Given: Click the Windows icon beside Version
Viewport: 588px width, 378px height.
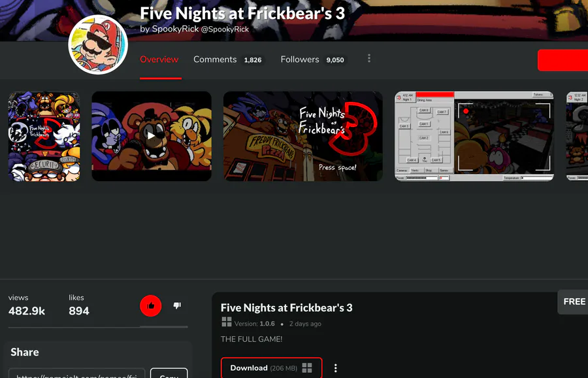Looking at the screenshot, I should pyautogui.click(x=227, y=322).
